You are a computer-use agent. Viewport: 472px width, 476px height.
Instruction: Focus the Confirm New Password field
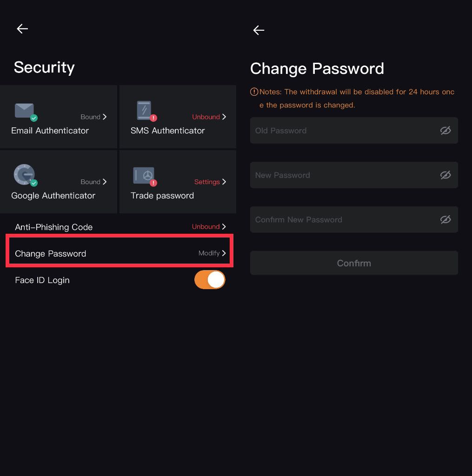pyautogui.click(x=354, y=219)
